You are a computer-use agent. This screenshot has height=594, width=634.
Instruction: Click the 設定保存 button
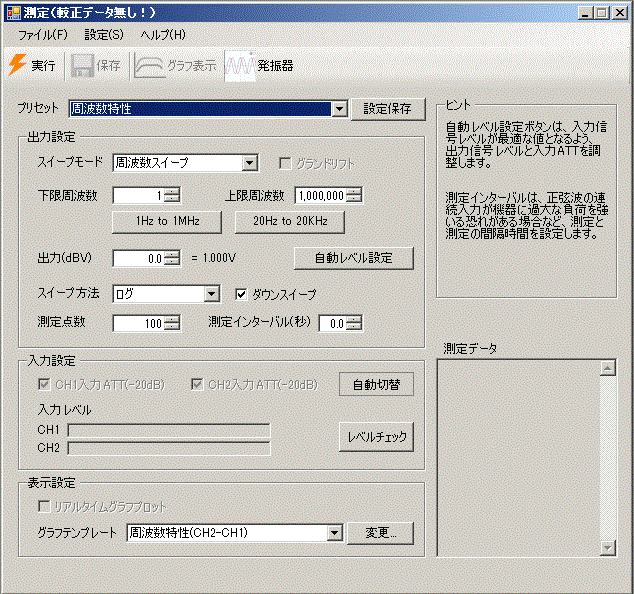click(x=388, y=109)
